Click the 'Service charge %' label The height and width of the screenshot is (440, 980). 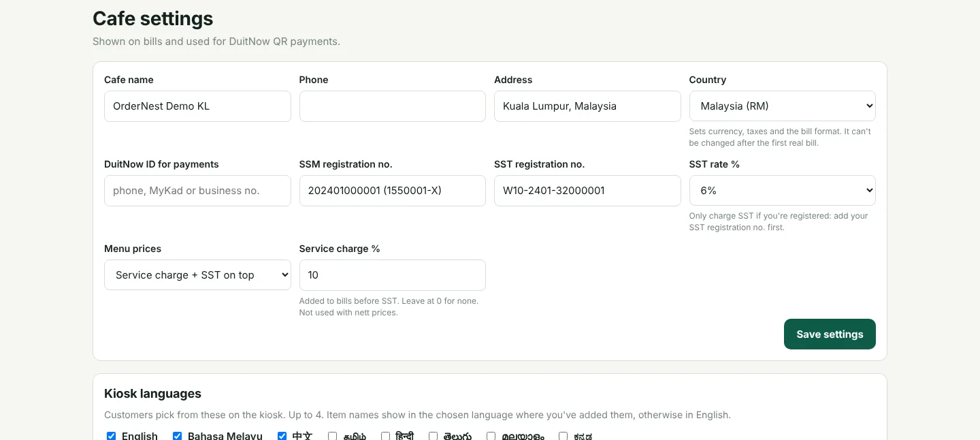coord(340,249)
